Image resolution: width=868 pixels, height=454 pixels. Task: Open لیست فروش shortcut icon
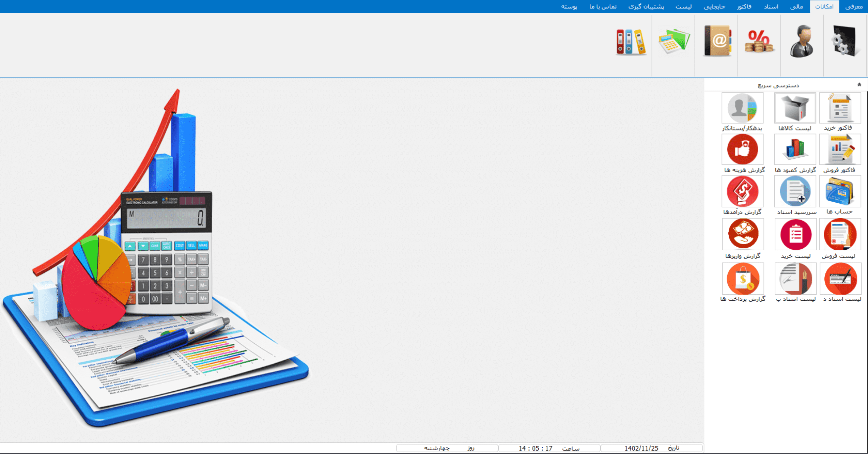pyautogui.click(x=840, y=234)
